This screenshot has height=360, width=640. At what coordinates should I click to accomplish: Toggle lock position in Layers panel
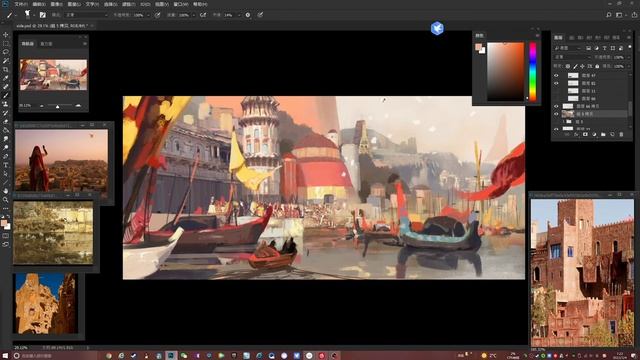coord(582,66)
